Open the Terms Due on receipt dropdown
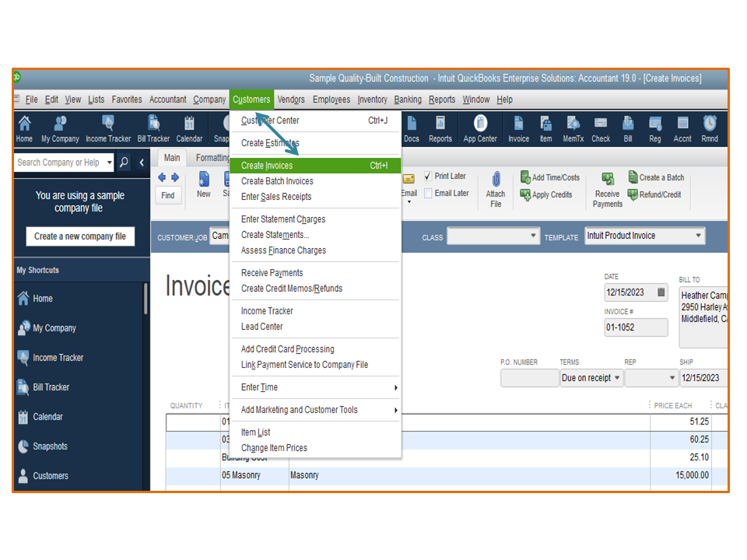 (617, 378)
